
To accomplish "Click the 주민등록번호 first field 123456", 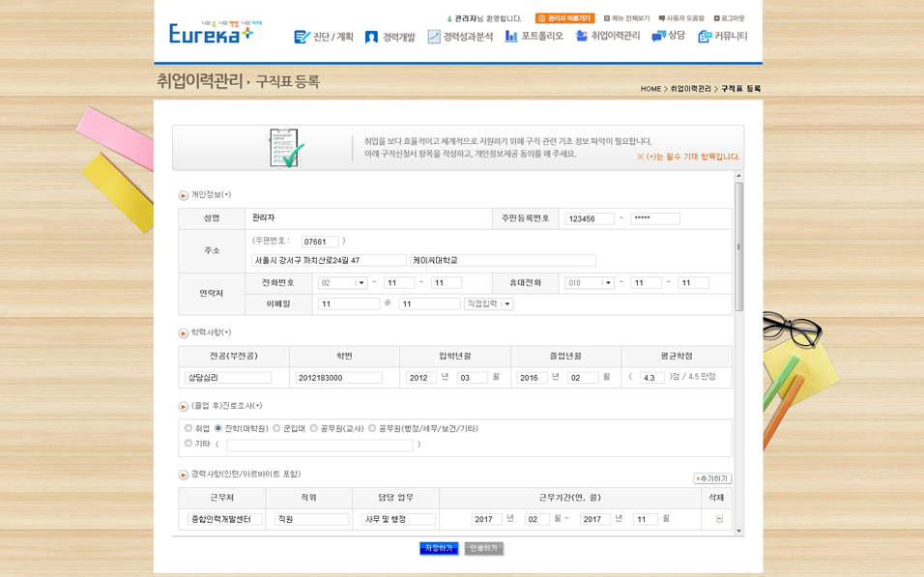I will click(590, 218).
